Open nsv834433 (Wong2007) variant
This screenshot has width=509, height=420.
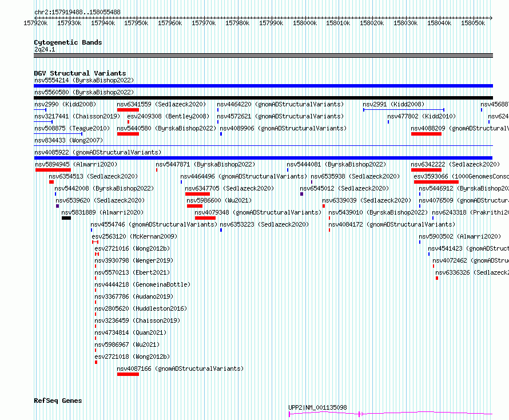[69, 140]
